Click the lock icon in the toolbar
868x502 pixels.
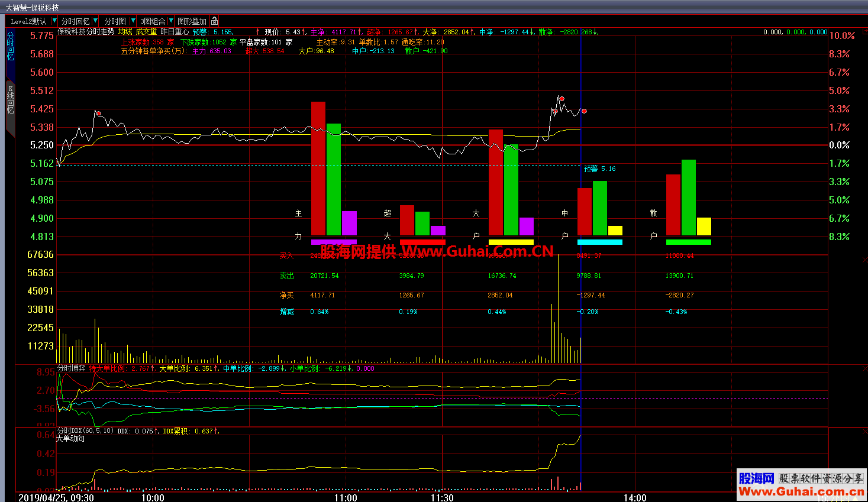coord(214,21)
